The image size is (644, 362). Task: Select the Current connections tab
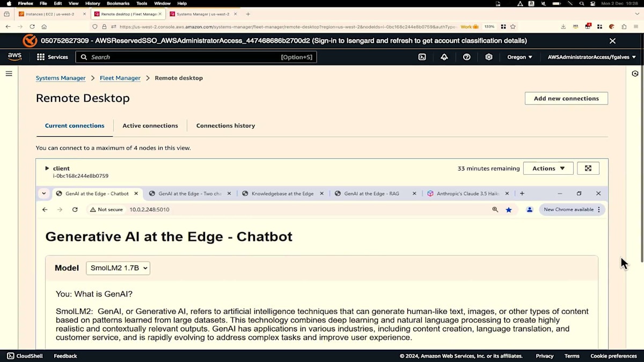tap(75, 125)
